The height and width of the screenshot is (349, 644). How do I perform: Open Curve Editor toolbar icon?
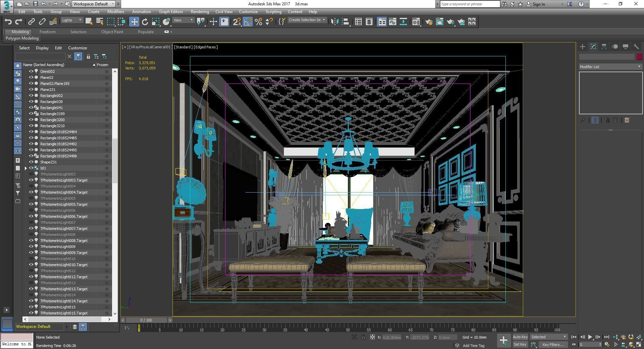pos(393,22)
